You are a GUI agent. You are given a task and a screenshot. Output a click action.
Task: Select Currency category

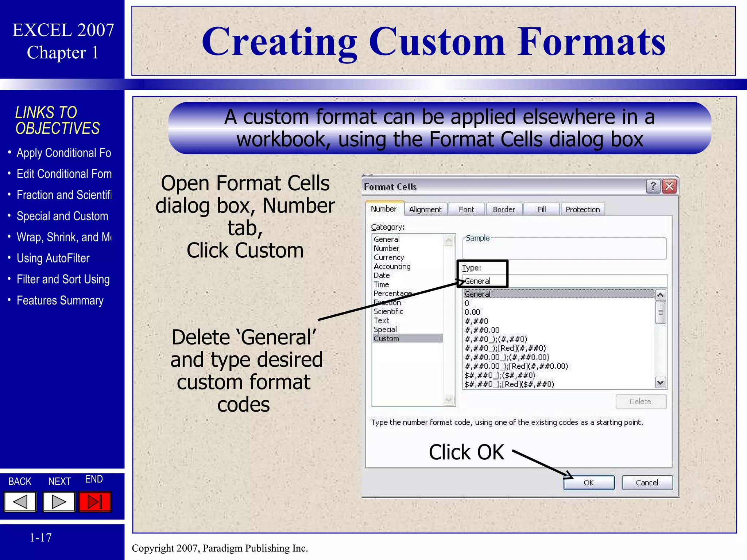(x=389, y=257)
